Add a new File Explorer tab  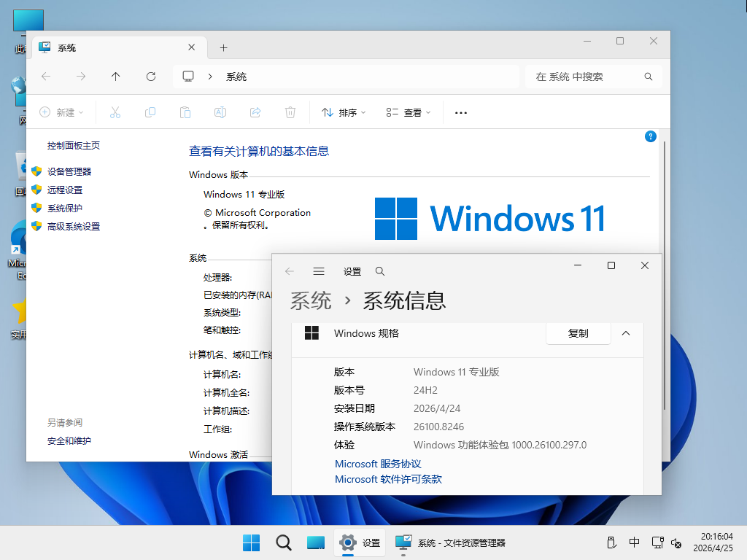pos(223,47)
